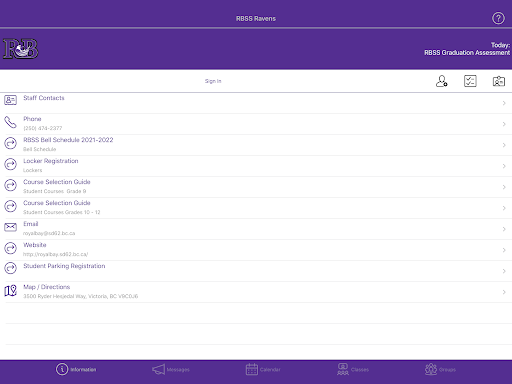Expand the Staff Contacts row chevron

coord(504,103)
